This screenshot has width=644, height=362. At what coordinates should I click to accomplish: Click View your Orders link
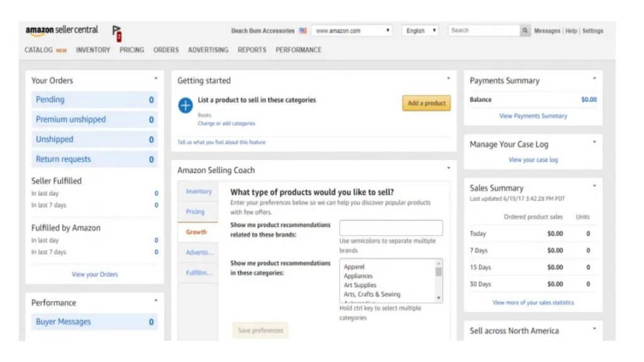pyautogui.click(x=95, y=274)
